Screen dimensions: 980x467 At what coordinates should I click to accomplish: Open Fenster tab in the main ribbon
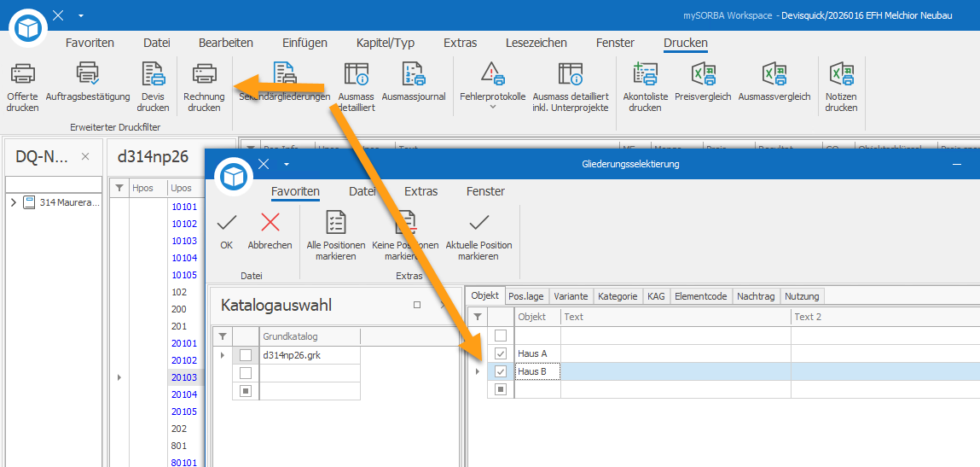click(x=615, y=44)
